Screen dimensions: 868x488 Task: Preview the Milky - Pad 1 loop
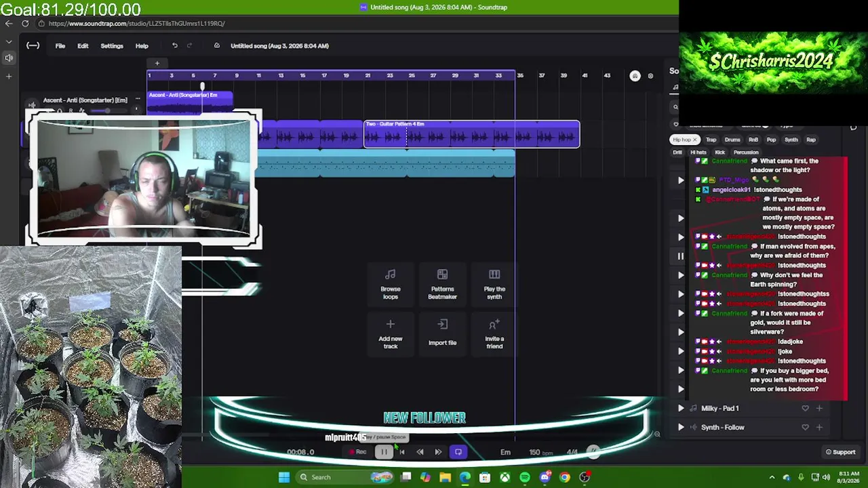681,408
